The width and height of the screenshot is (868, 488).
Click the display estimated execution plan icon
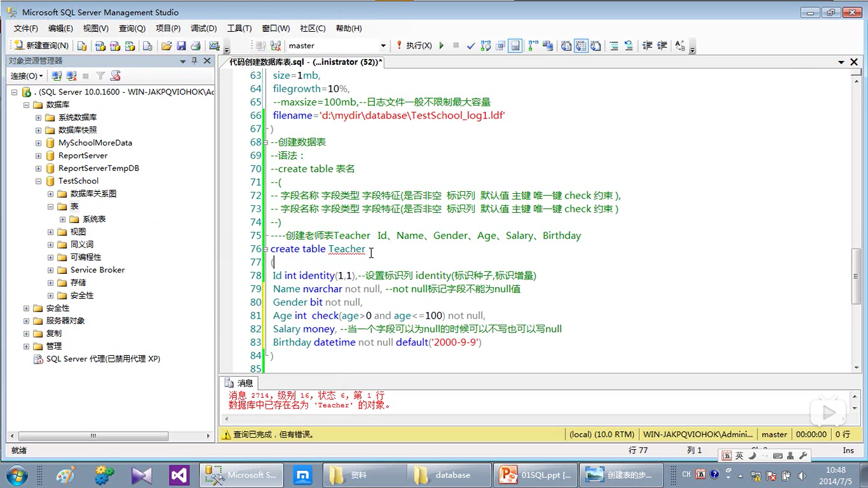tap(486, 46)
